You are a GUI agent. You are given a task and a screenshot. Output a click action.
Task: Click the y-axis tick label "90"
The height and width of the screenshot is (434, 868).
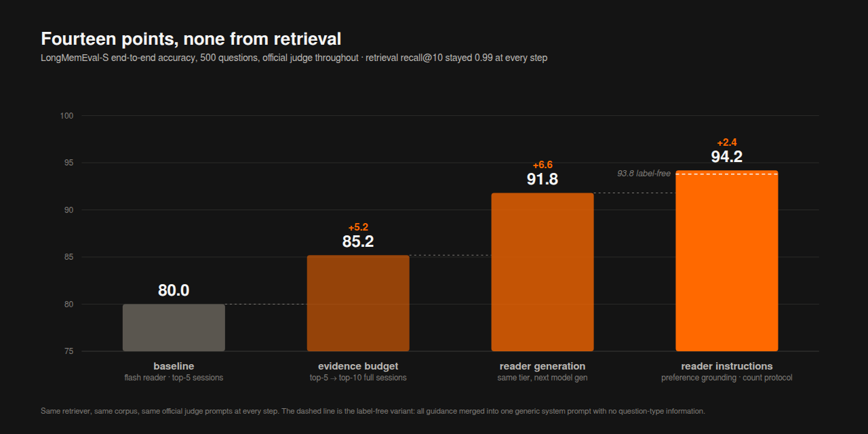point(68,210)
